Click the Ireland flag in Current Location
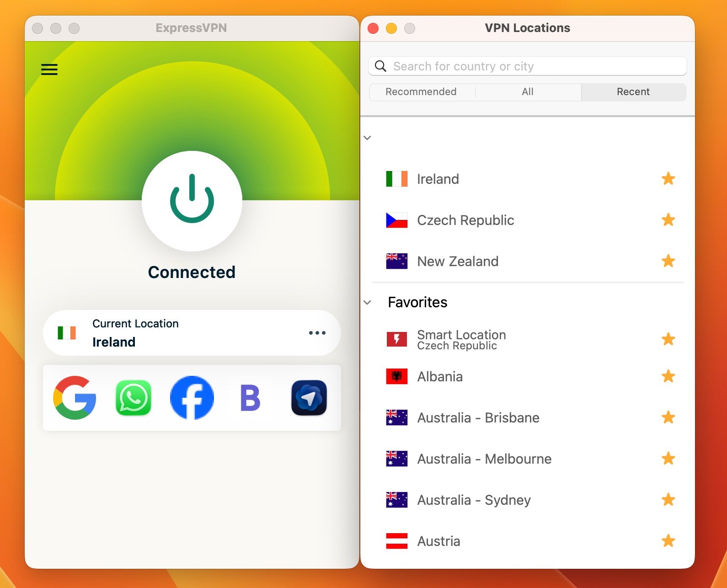Screen dimensions: 727x588 click(x=67, y=333)
